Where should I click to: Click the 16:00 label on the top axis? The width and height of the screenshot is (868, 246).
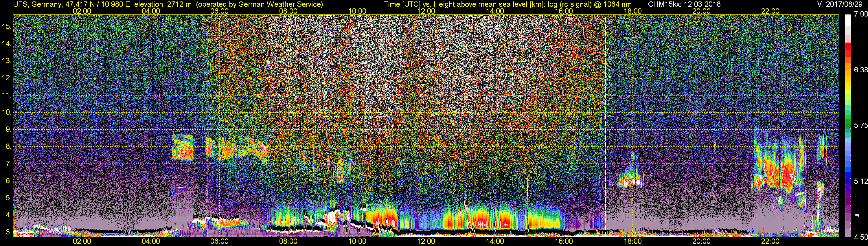pyautogui.click(x=564, y=11)
